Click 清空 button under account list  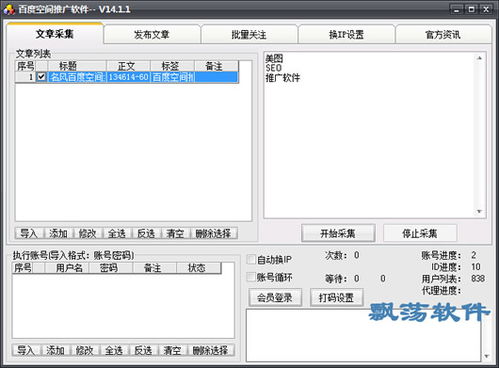172,350
